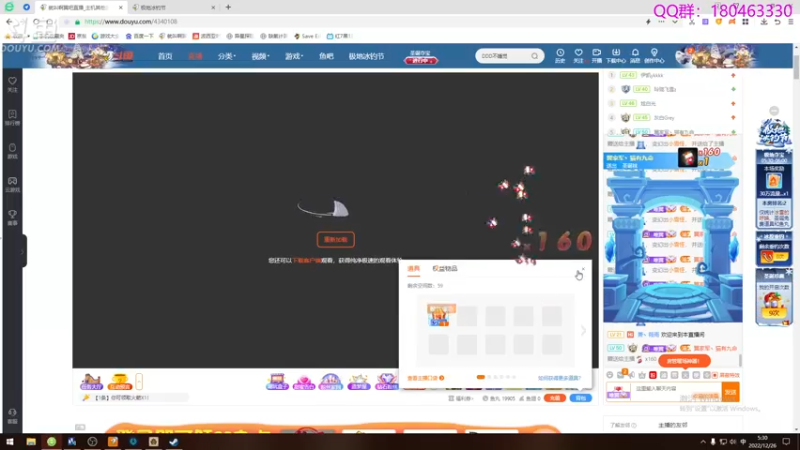Select the pink heart gift icon
This screenshot has width=800, height=450.
coord(304,381)
